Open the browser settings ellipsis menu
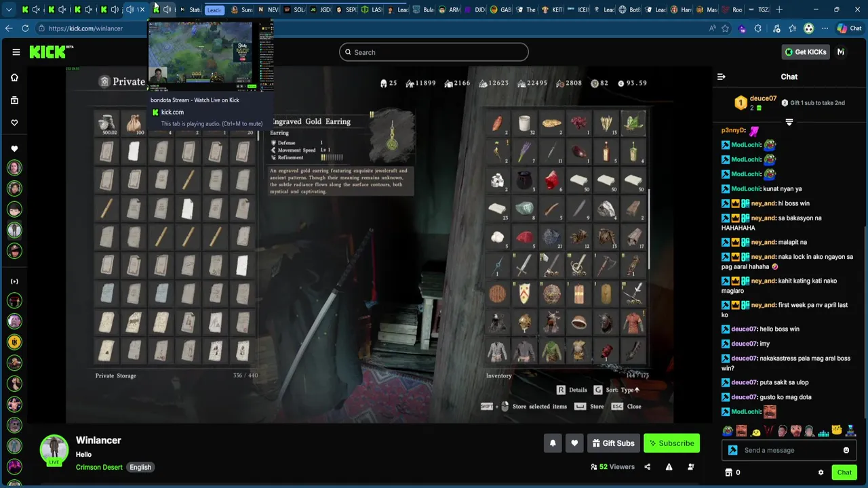Screen dimensions: 868x488 (825, 28)
